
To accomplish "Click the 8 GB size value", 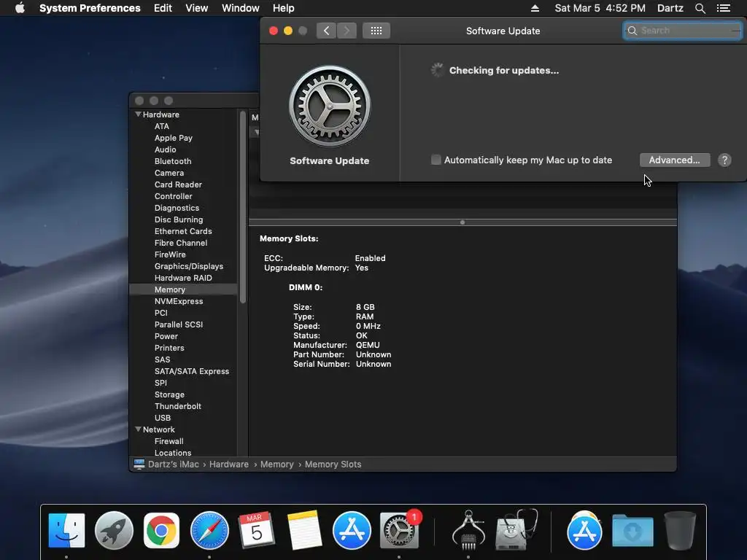I will pyautogui.click(x=365, y=307).
